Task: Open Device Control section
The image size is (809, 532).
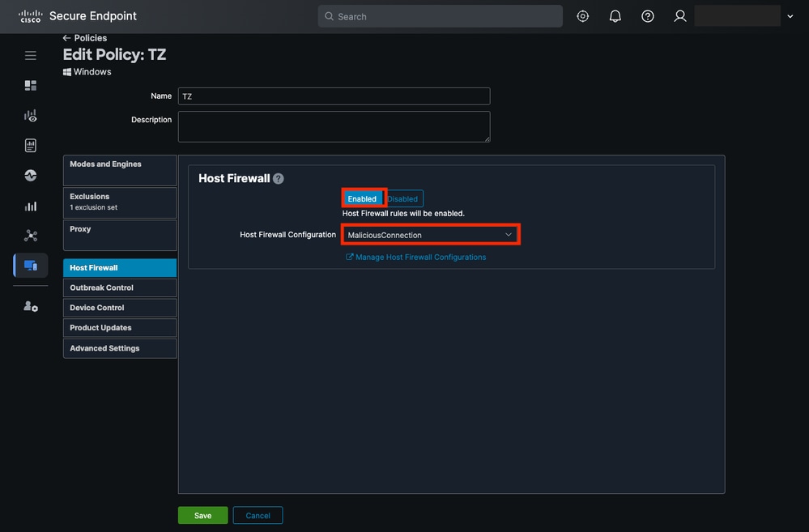Action: coord(120,308)
